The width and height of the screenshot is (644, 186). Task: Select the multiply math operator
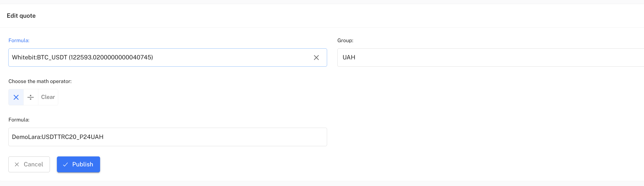pyautogui.click(x=16, y=97)
